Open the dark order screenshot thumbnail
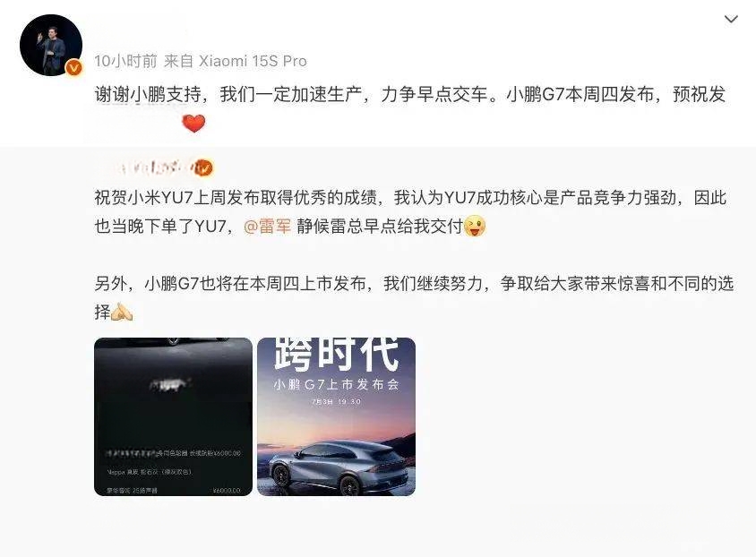This screenshot has width=756, height=557. [x=173, y=416]
